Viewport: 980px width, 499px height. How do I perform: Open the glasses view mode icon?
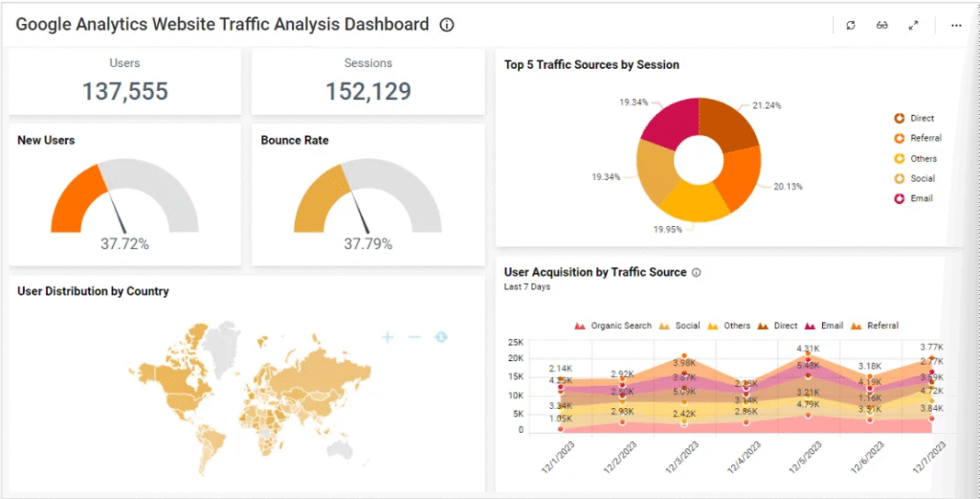tap(881, 26)
